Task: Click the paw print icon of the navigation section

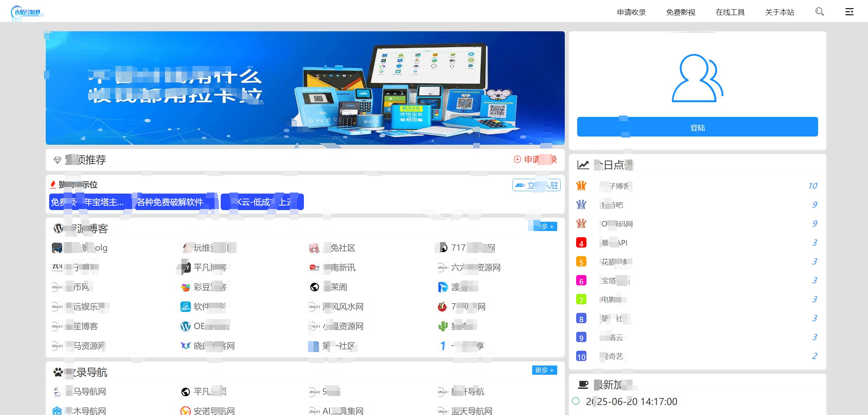Action: pyautogui.click(x=58, y=371)
